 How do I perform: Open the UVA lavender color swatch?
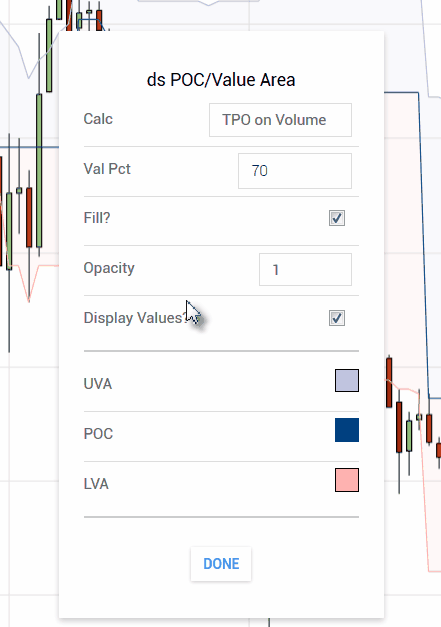pos(347,380)
